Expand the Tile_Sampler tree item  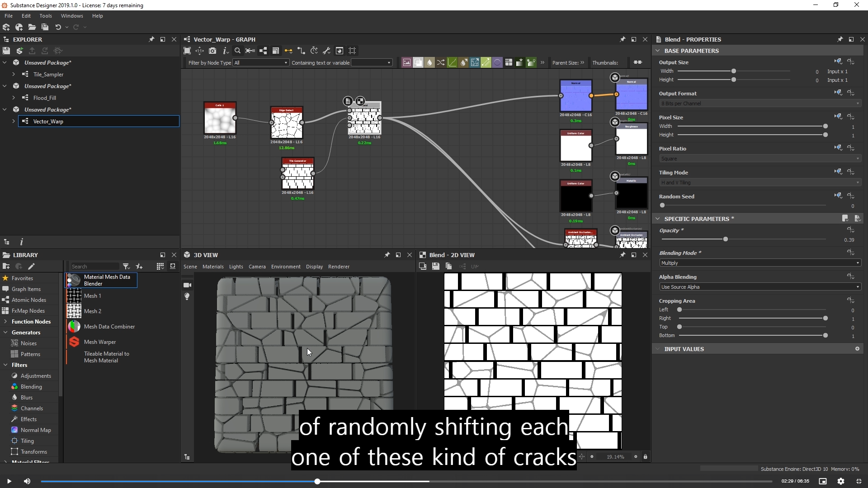[14, 74]
